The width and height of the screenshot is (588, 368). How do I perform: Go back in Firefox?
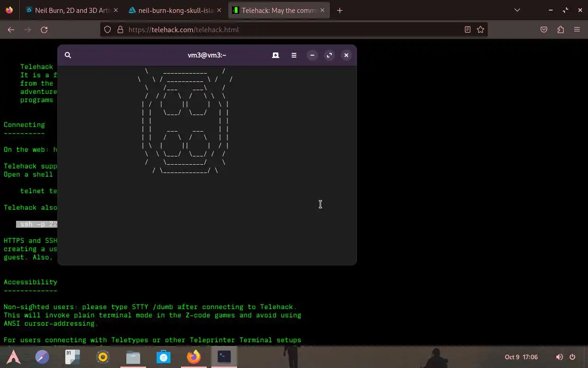(11, 29)
